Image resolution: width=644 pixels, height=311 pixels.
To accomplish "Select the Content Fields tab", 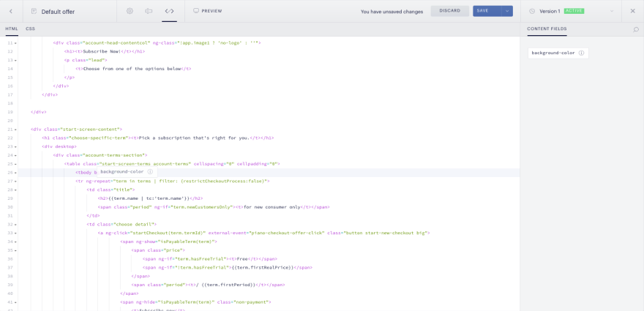I will (547, 29).
